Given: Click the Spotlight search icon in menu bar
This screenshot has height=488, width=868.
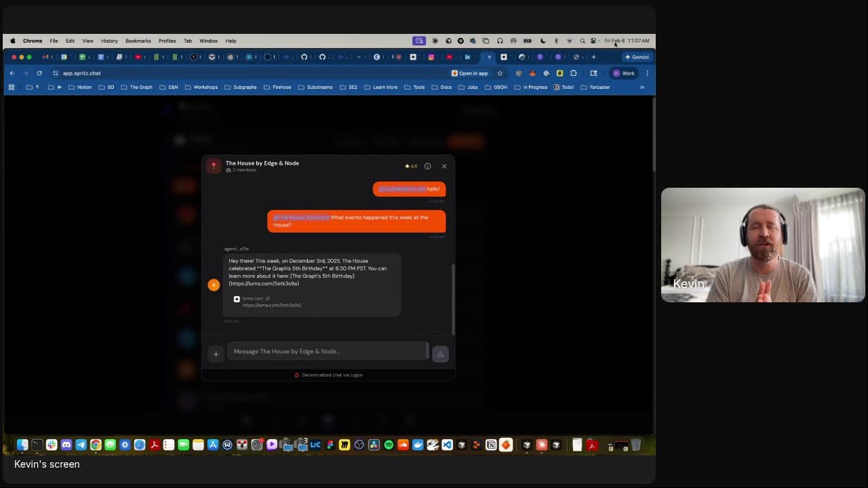Looking at the screenshot, I should (582, 41).
